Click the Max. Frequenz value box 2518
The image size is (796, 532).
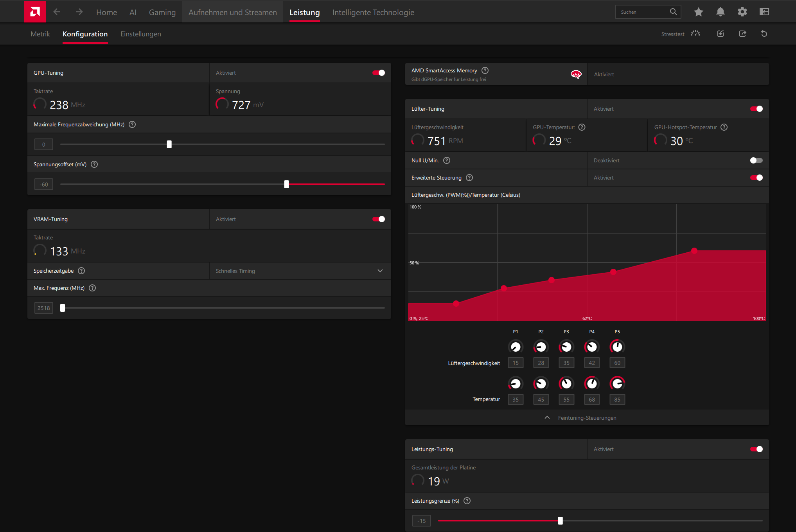pyautogui.click(x=44, y=308)
